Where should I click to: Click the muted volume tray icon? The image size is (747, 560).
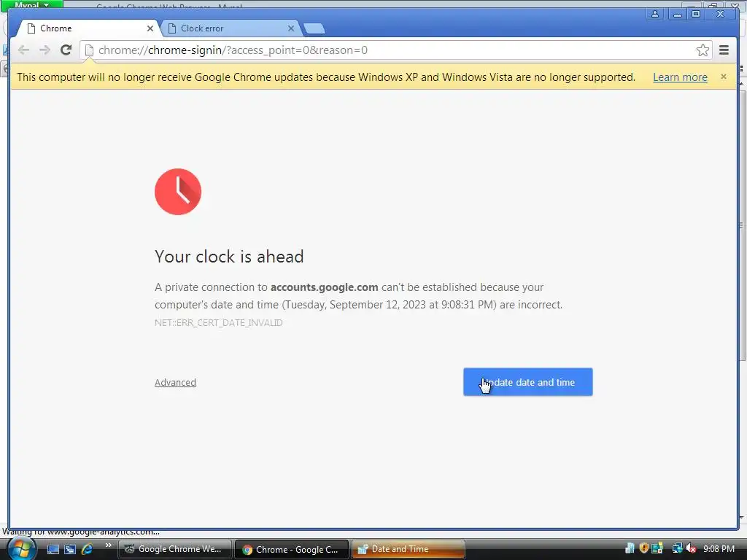point(691,548)
